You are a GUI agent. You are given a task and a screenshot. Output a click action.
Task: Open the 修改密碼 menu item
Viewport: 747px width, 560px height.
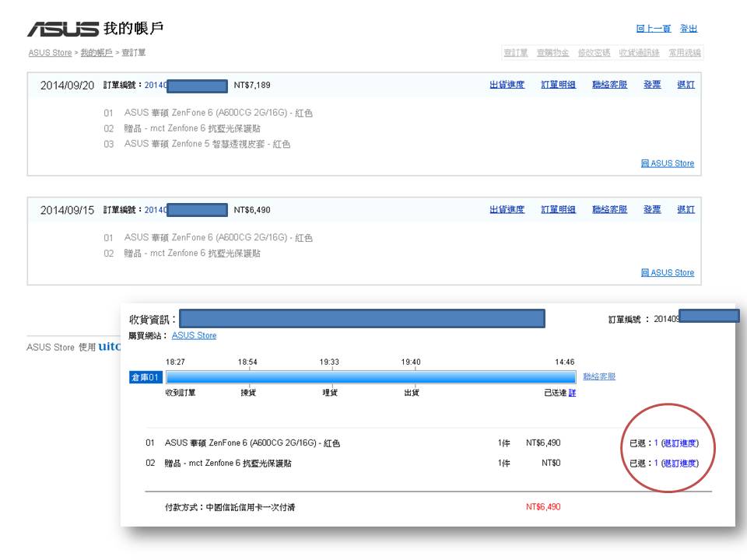coord(594,53)
